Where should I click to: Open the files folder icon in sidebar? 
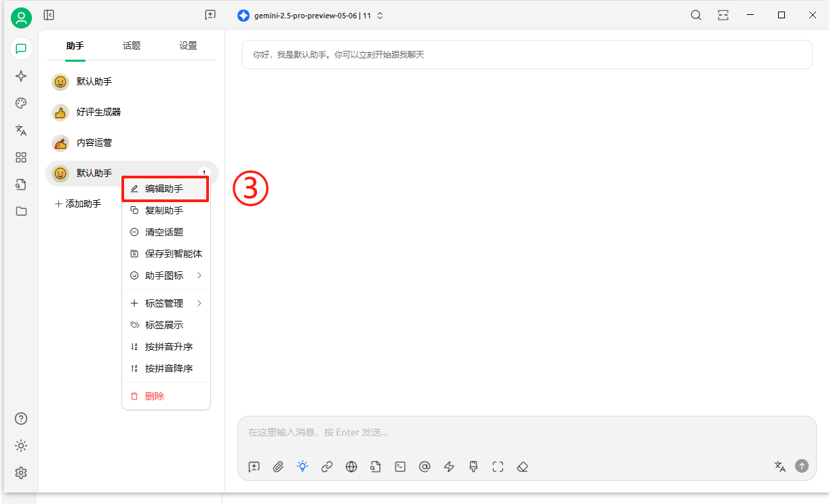click(21, 211)
